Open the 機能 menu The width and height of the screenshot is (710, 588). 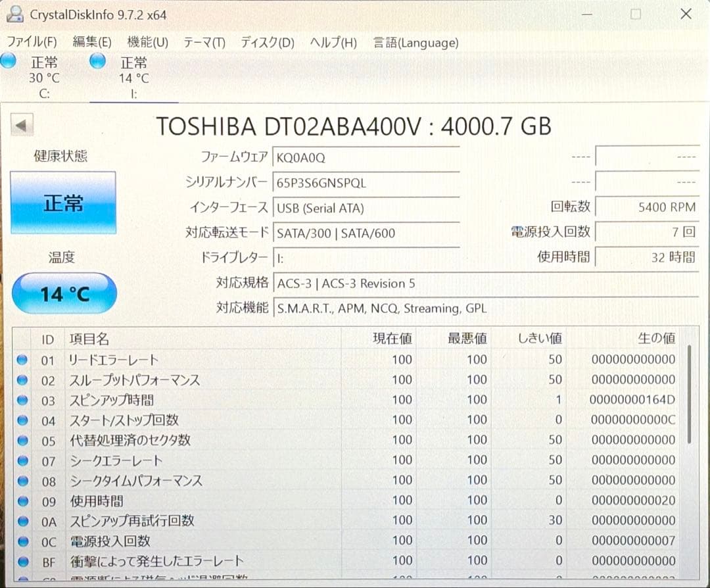pos(147,41)
